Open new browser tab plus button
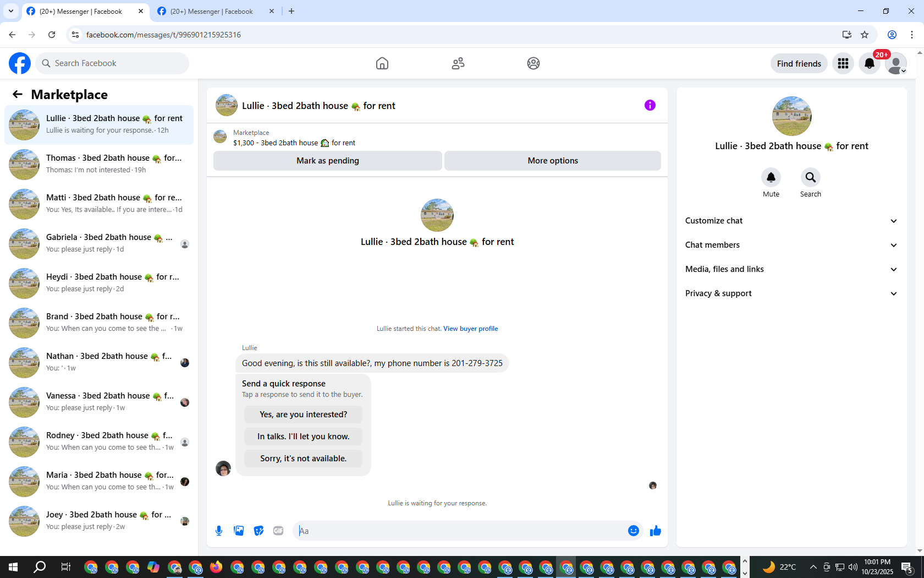924x578 pixels. click(291, 11)
